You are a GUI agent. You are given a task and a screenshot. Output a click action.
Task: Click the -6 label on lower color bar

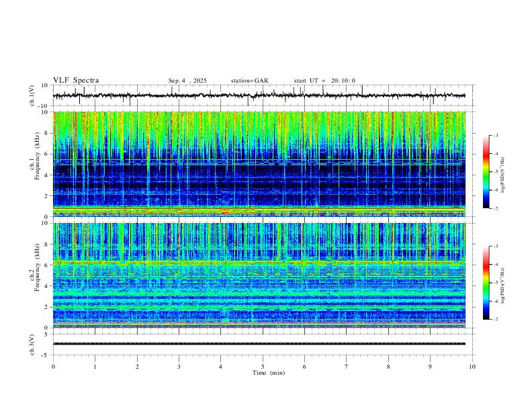click(x=495, y=301)
